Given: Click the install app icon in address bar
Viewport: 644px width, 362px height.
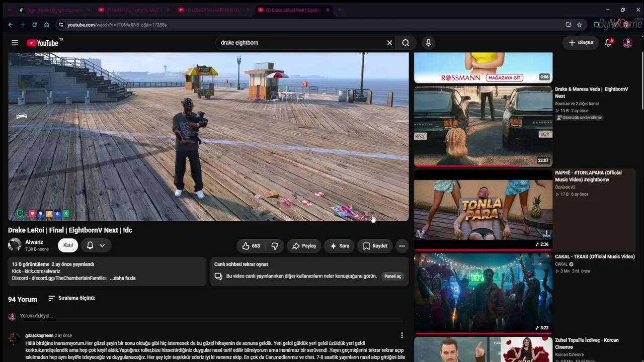Looking at the screenshot, I should coord(568,25).
